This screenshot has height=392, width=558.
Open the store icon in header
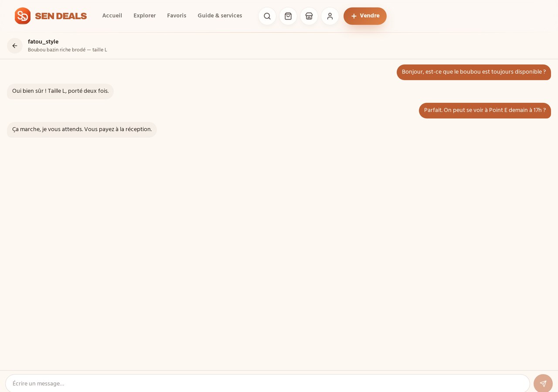pos(309,16)
